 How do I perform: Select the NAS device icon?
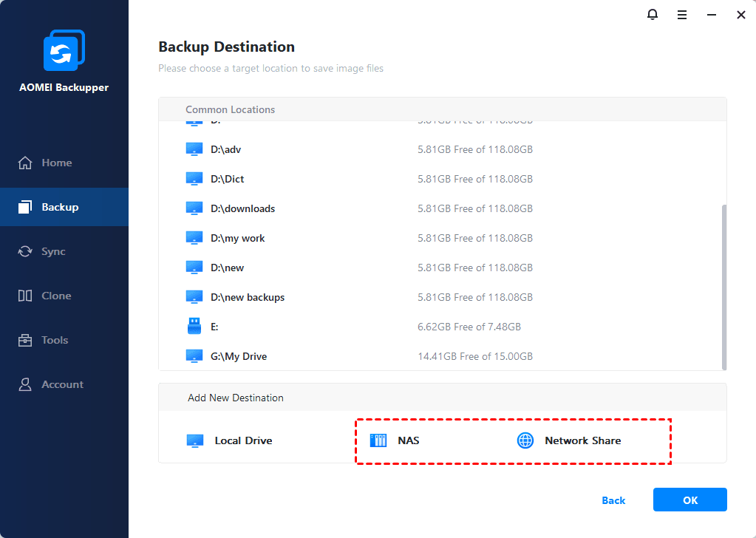[x=378, y=441]
